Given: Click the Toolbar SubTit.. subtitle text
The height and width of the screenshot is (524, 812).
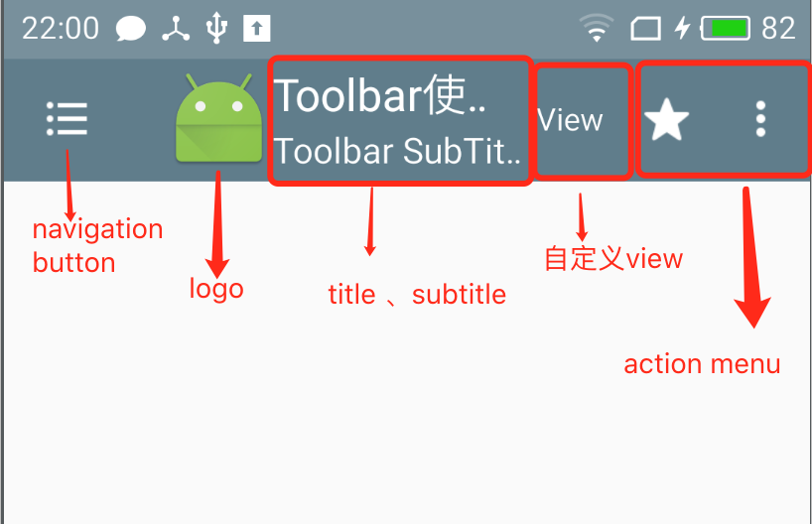Looking at the screenshot, I should [x=397, y=151].
